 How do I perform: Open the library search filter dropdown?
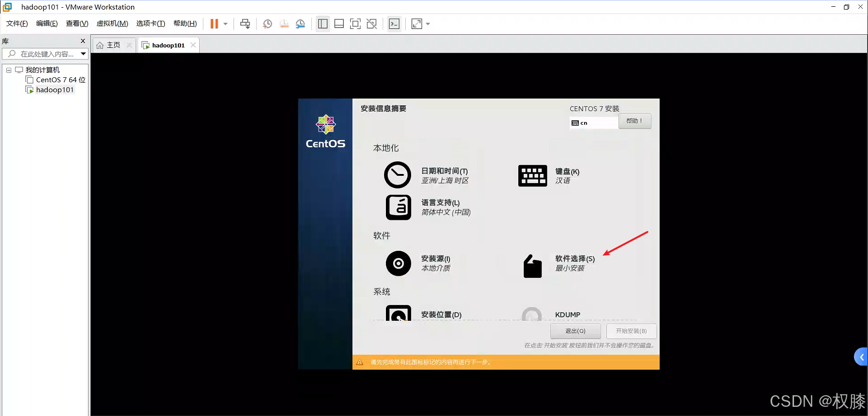coord(83,54)
